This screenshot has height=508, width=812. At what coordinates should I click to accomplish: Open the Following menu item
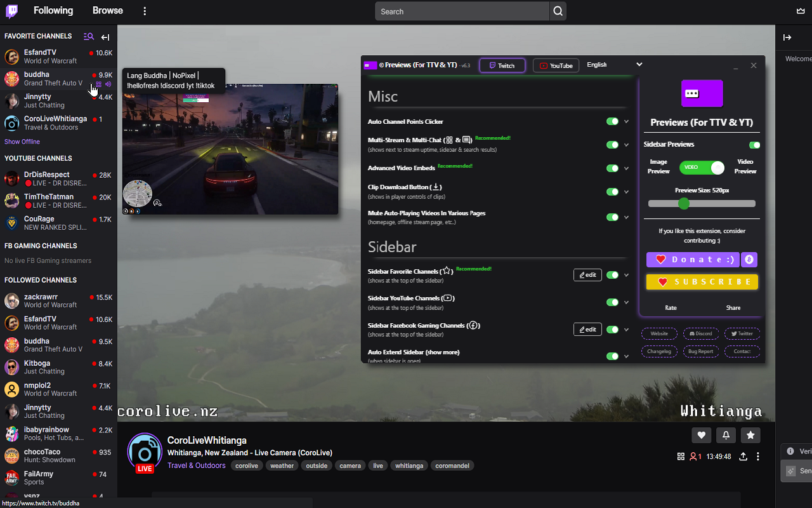pyautogui.click(x=53, y=10)
